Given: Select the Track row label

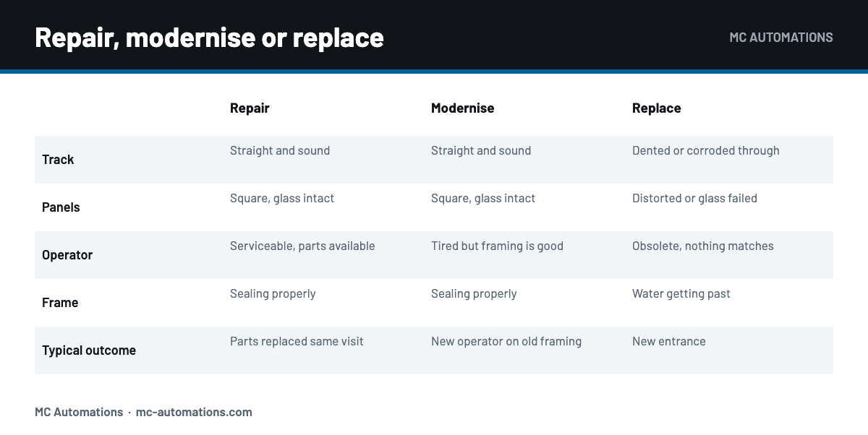Looking at the screenshot, I should point(58,160).
